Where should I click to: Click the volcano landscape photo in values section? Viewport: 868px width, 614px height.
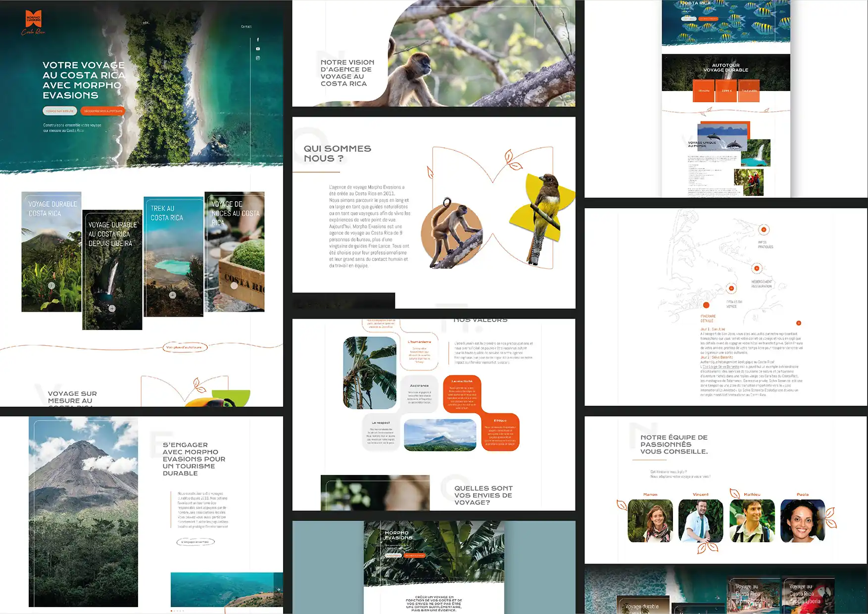[x=440, y=435]
